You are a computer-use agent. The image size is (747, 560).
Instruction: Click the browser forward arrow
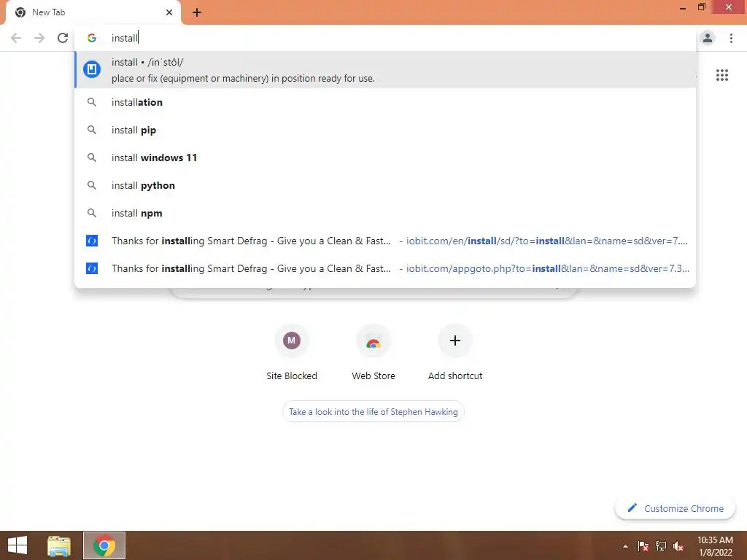39,38
